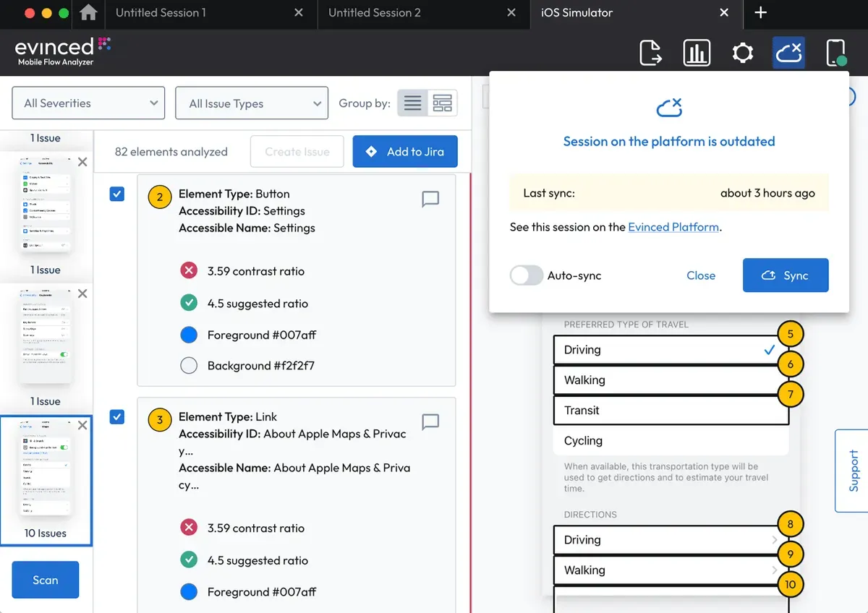The width and height of the screenshot is (868, 613).
Task: Open the All Severities dropdown
Action: point(88,103)
